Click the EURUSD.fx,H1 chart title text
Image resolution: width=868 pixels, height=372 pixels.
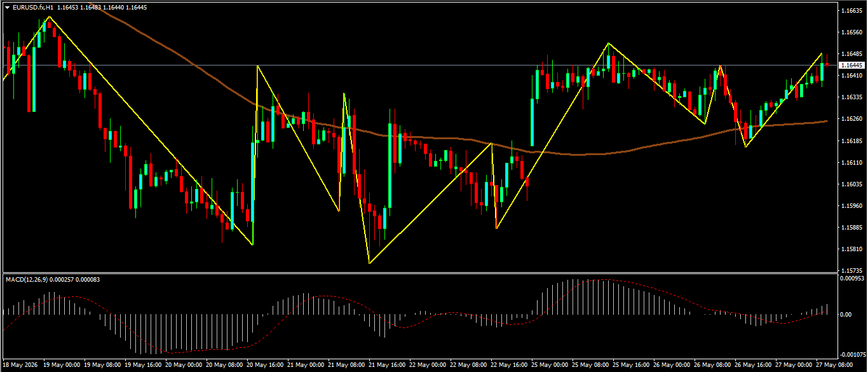pos(32,7)
